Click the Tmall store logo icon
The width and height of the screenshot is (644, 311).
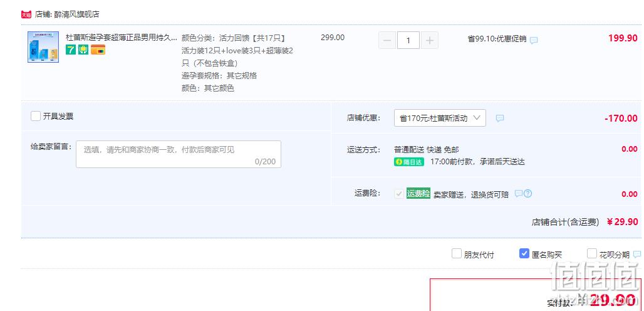pos(26,15)
